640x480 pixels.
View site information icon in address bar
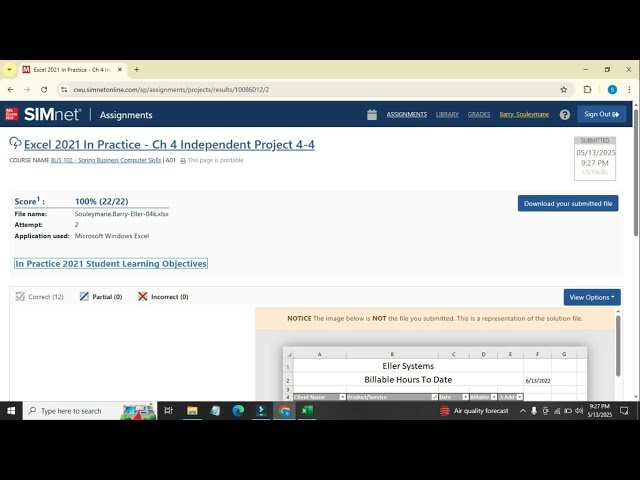(64, 89)
